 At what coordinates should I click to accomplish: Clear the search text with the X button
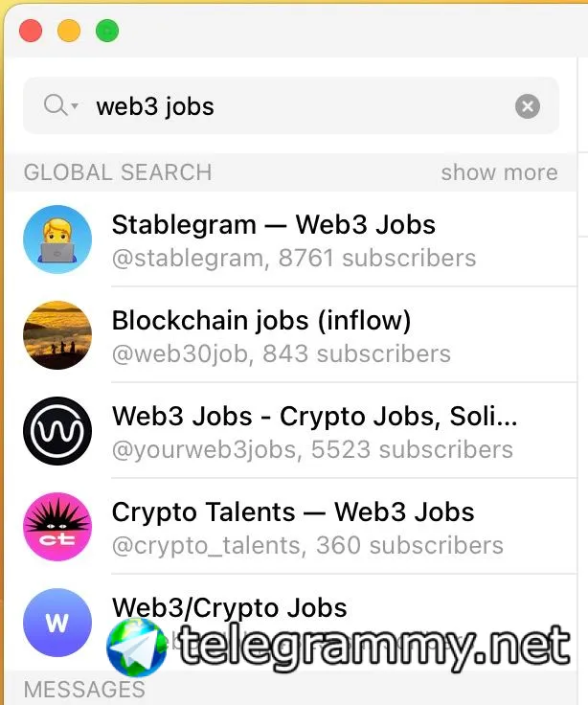tap(528, 106)
